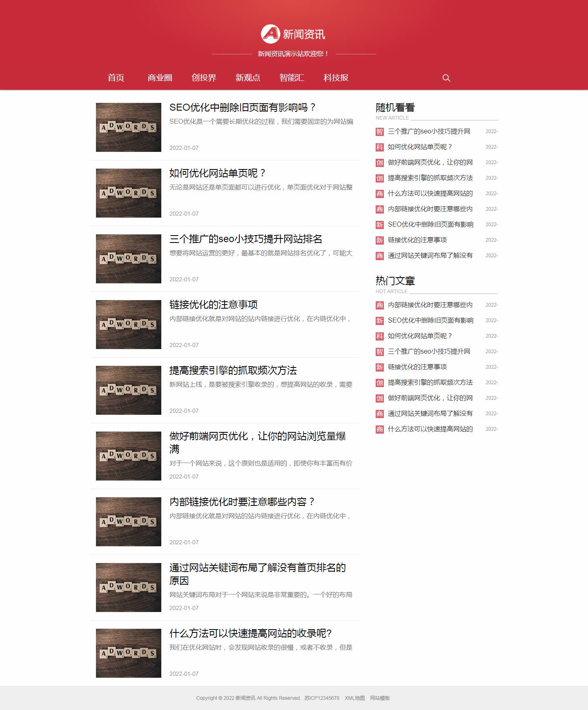The height and width of the screenshot is (710, 588).
Task: Open main article 三个推广的seo小技巧提升网站排名
Action: tap(246, 239)
